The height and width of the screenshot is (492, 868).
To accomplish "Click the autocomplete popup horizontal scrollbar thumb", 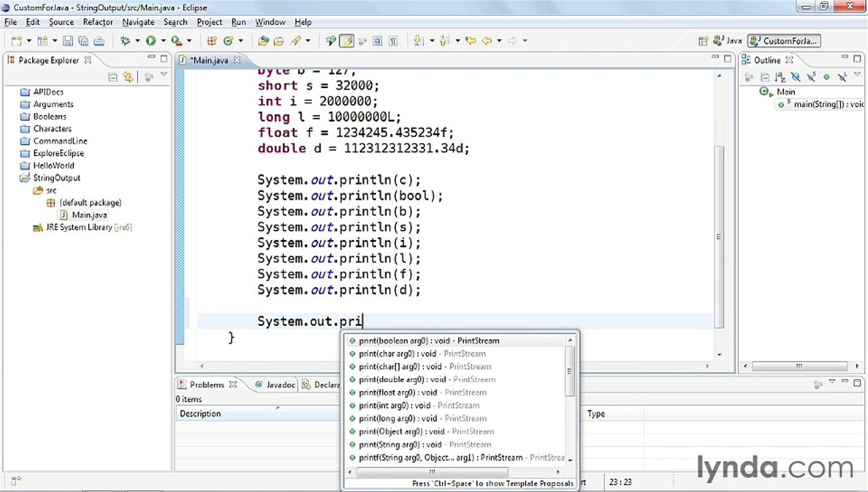I will pyautogui.click(x=432, y=471).
